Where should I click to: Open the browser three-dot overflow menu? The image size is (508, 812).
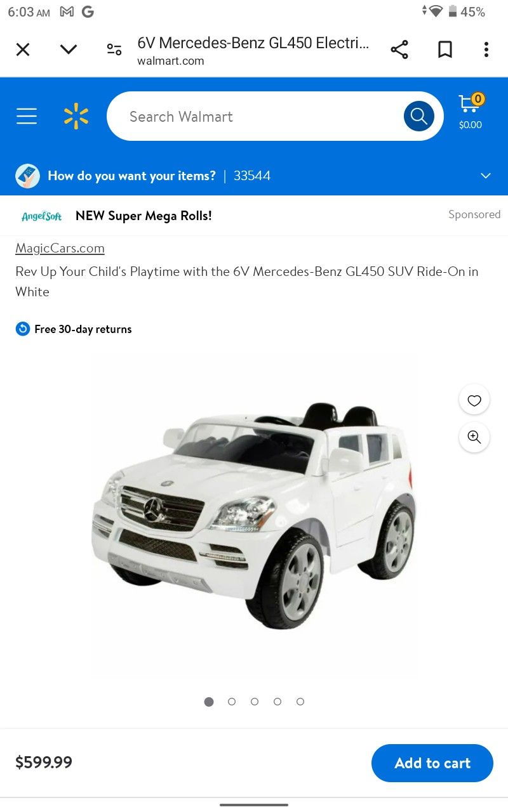click(486, 49)
